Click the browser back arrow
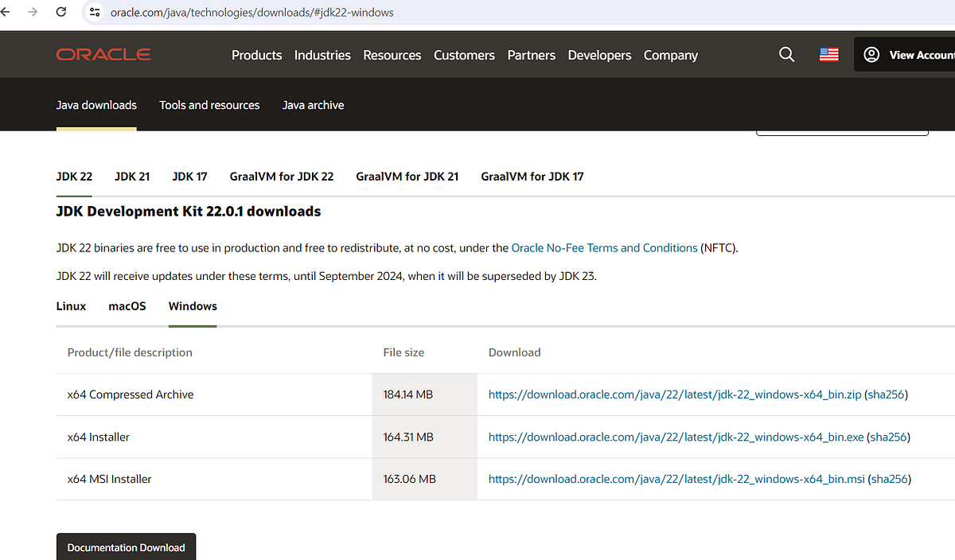 pos(5,12)
